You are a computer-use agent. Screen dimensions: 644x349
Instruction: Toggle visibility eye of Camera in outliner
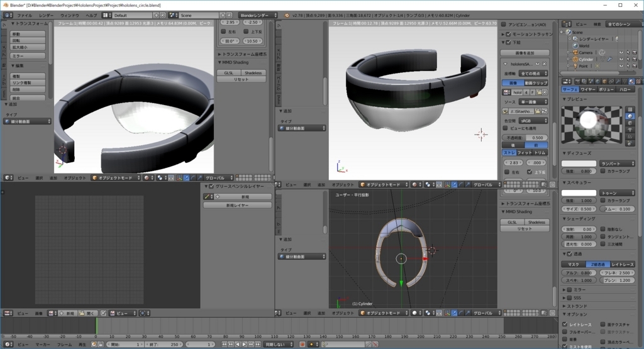[621, 53]
